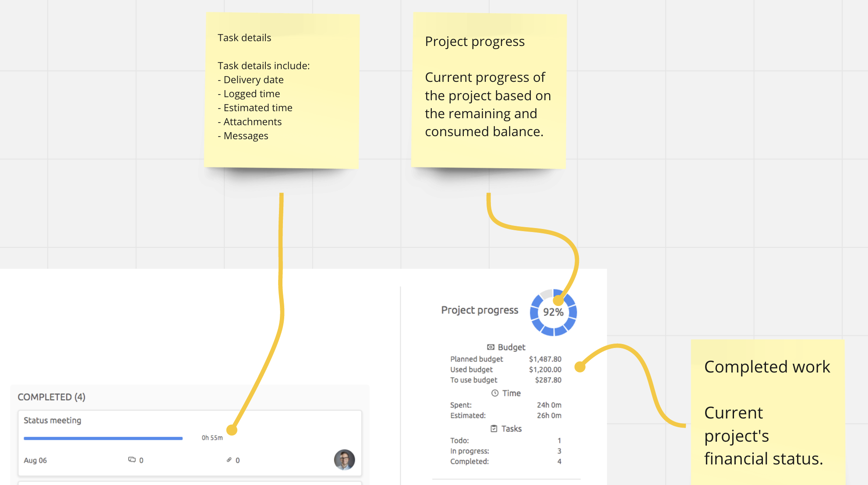
Task: Click the comments icon on Status meeting card
Action: [x=132, y=460]
